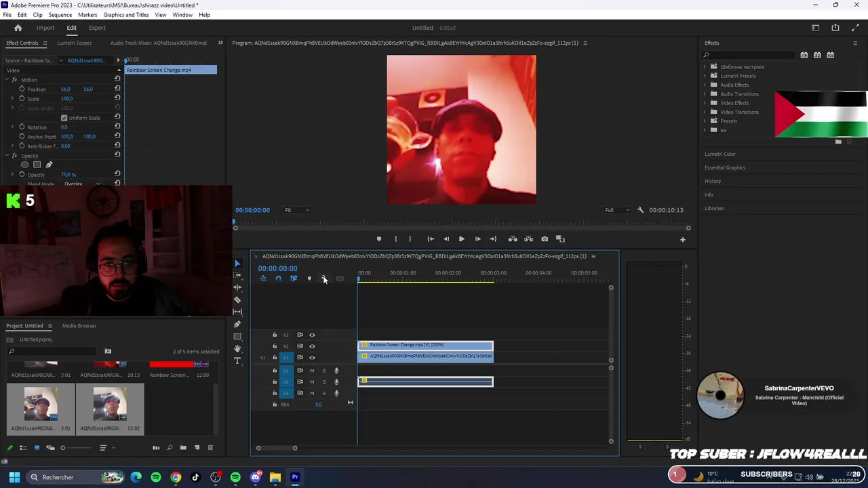Click the Find magnifier icon at Project panel bottom
Image resolution: width=868 pixels, height=488 pixels.
pyautogui.click(x=170, y=447)
